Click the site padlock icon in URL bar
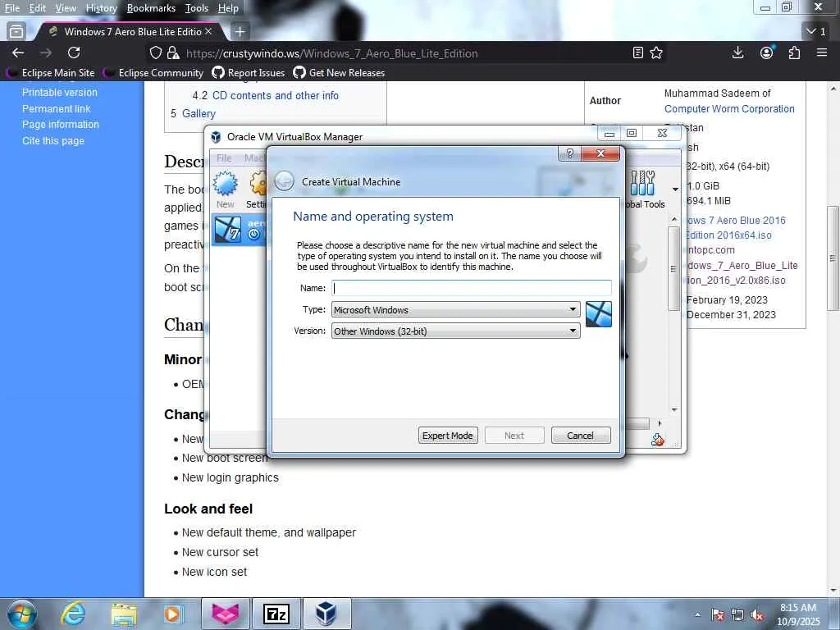 (x=172, y=53)
